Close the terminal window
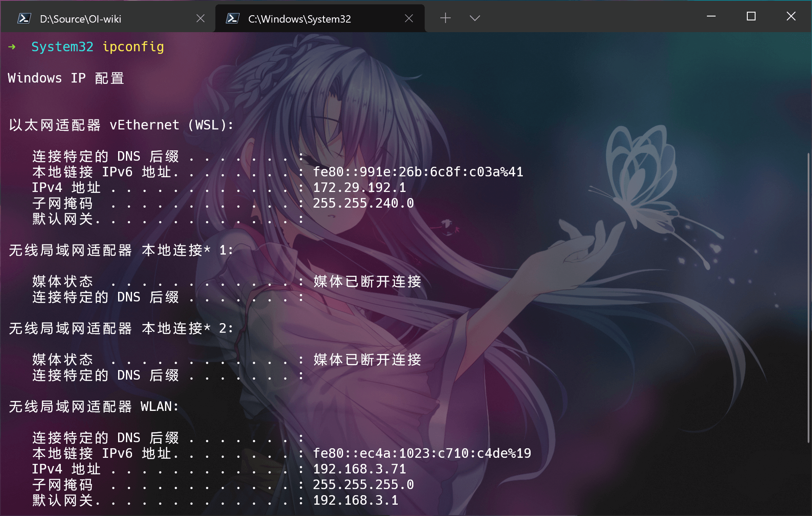812x516 pixels. pyautogui.click(x=791, y=17)
